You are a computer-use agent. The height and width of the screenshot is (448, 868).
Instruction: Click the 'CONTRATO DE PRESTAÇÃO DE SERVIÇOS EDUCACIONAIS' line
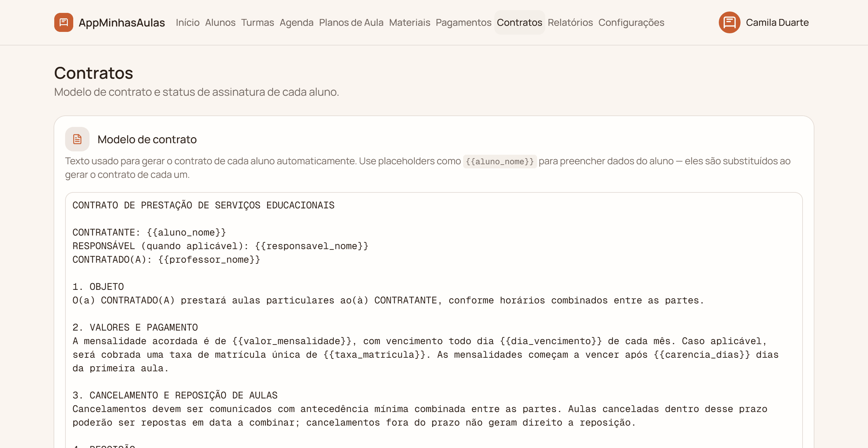(203, 205)
